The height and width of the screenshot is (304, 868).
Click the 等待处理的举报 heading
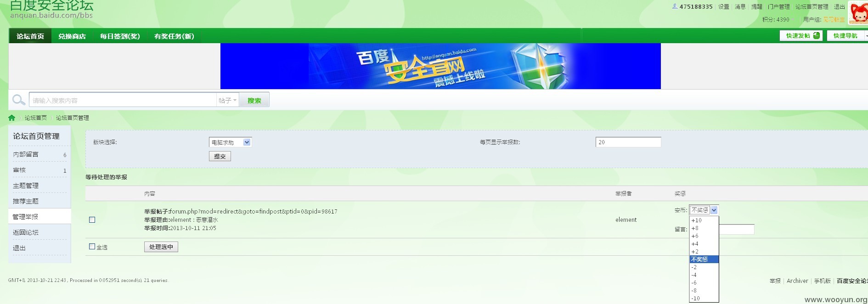(x=107, y=177)
